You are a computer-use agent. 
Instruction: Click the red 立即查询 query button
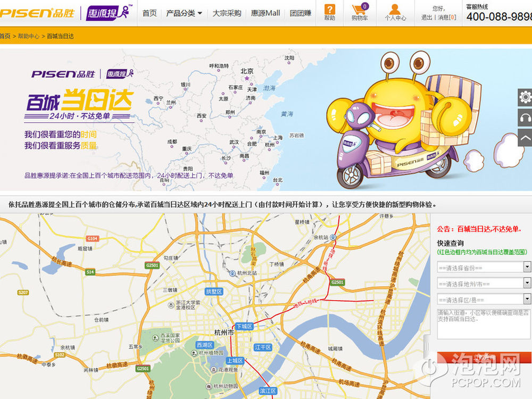point(484,358)
